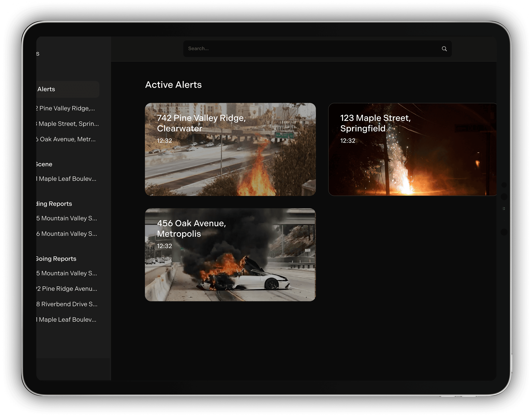Open Maple Street, Sprin... sidebar entry
This screenshot has width=532, height=417.
tap(68, 124)
